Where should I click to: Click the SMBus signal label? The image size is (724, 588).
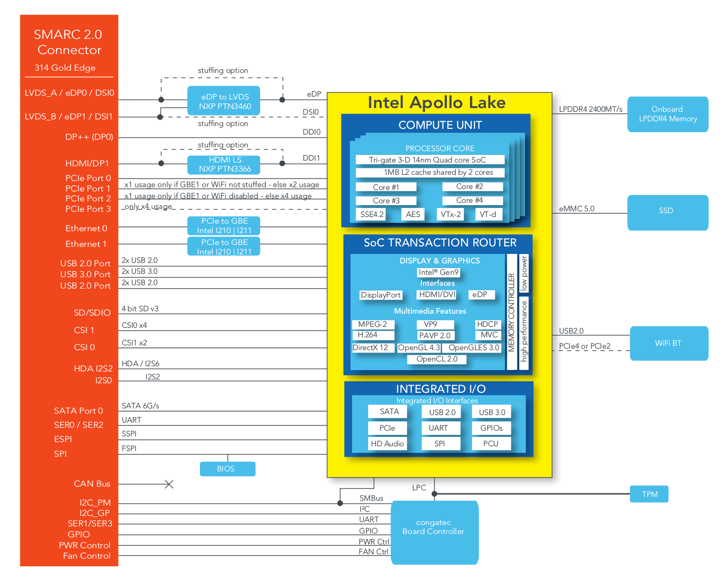pyautogui.click(x=371, y=498)
